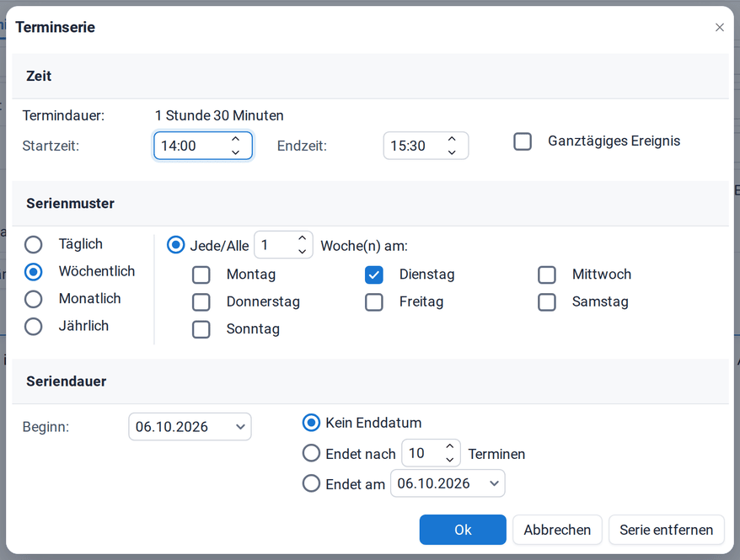
Task: Open the Endet am date dropdown
Action: pos(494,483)
